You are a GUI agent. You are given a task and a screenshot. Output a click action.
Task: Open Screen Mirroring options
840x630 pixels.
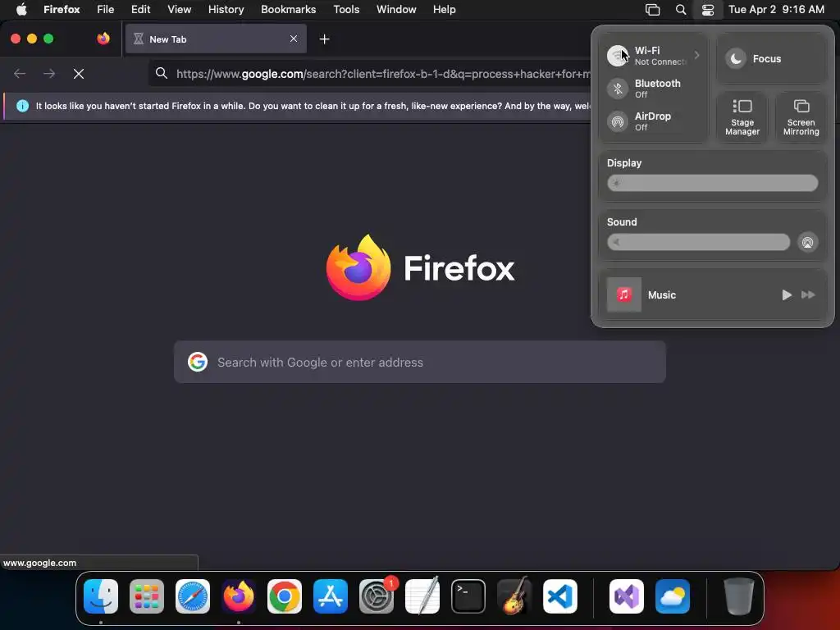[801, 116]
